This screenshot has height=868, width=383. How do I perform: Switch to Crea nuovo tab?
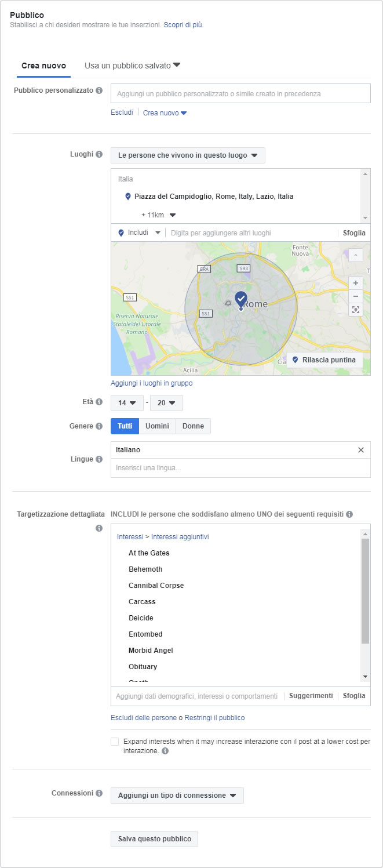[43, 66]
